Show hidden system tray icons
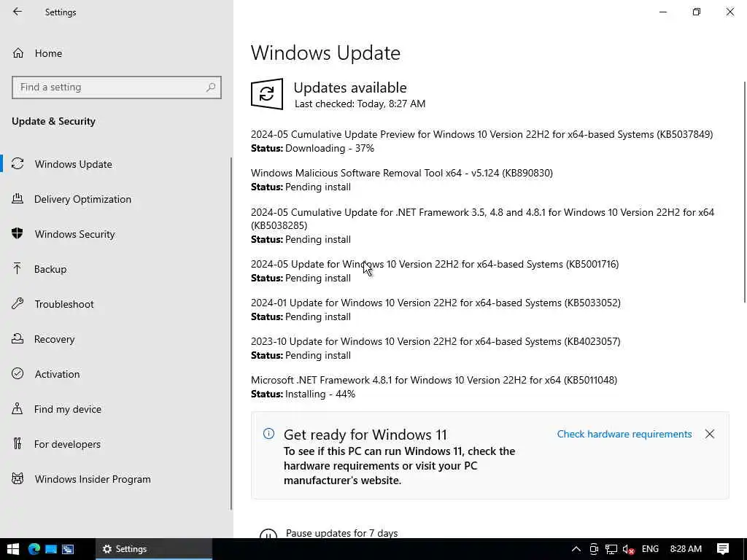 tap(576, 549)
